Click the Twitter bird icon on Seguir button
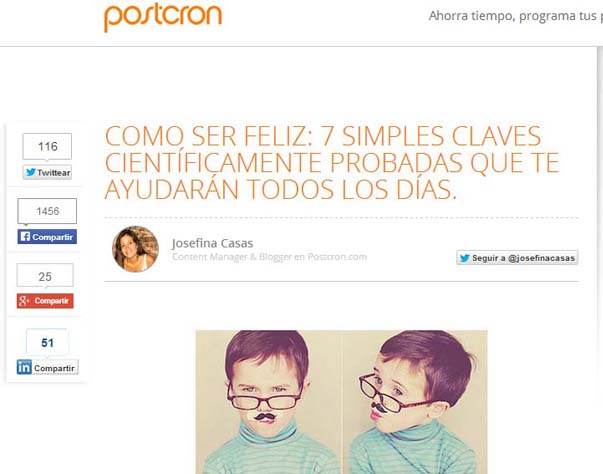The image size is (603, 474). [x=465, y=258]
